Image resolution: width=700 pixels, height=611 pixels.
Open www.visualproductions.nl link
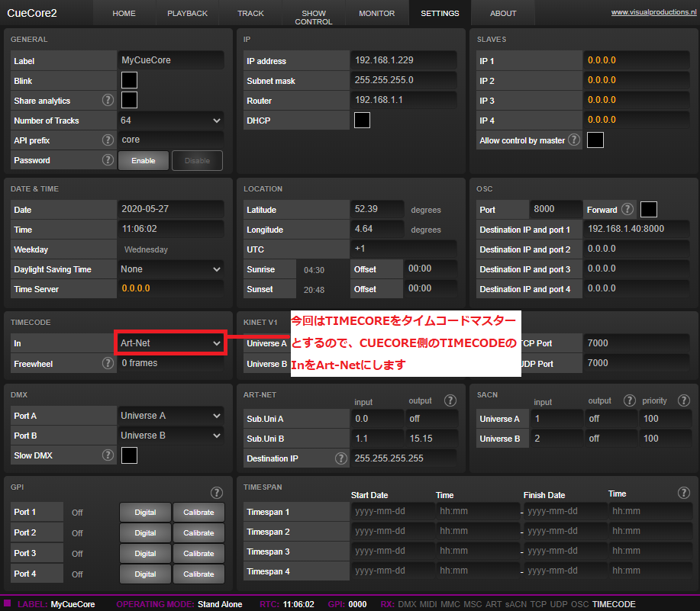[x=653, y=12]
